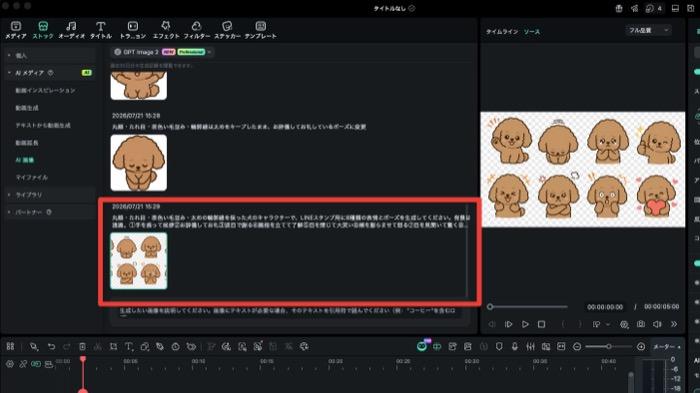Open the フル画質 quality dropdown
This screenshot has width=700, height=393.
coord(648,30)
